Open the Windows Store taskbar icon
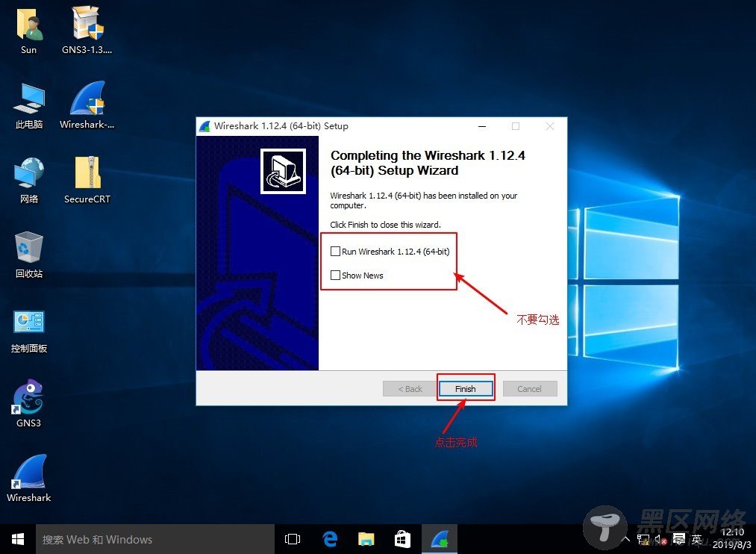Viewport: 756px width, 554px height. [402, 539]
